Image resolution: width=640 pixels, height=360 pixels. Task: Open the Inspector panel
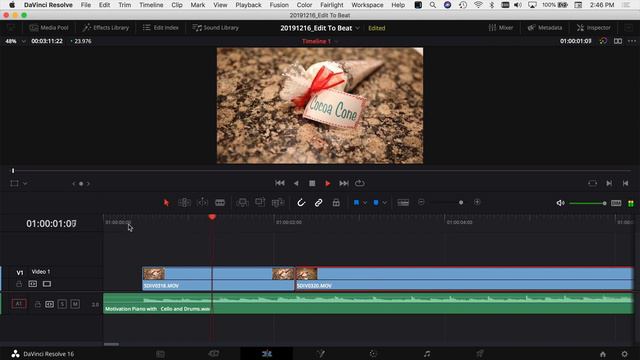594,28
